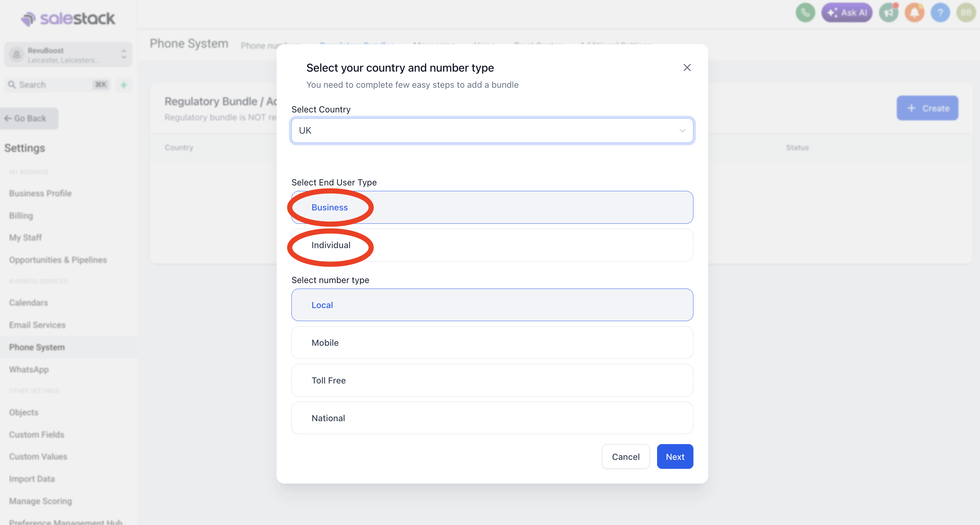Close the country and number type dialog

click(687, 68)
